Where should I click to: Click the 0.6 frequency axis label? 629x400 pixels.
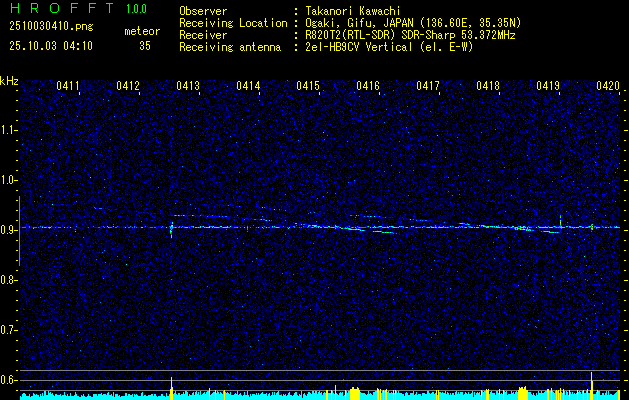click(9, 379)
